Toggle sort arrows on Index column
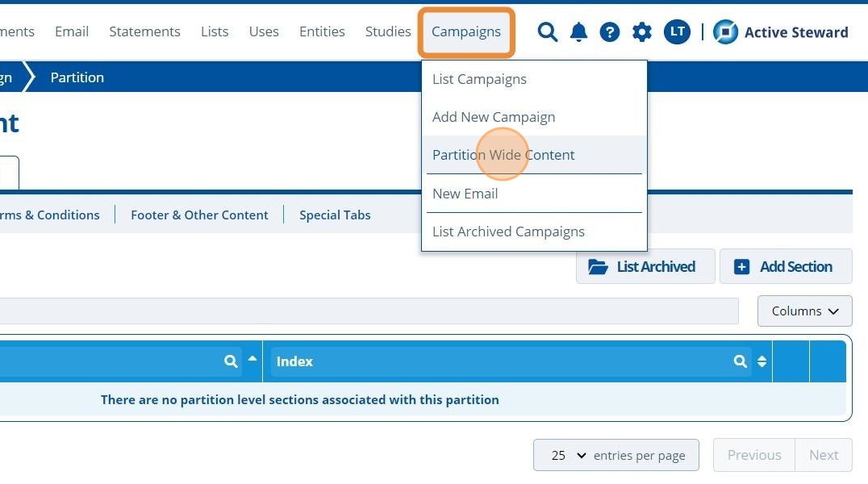This screenshot has height=484, width=868. click(762, 361)
